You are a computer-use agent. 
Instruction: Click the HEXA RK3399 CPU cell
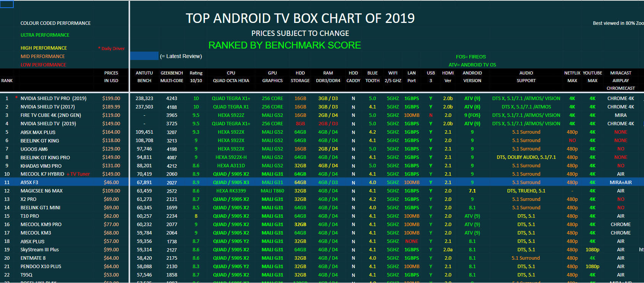pos(231,191)
